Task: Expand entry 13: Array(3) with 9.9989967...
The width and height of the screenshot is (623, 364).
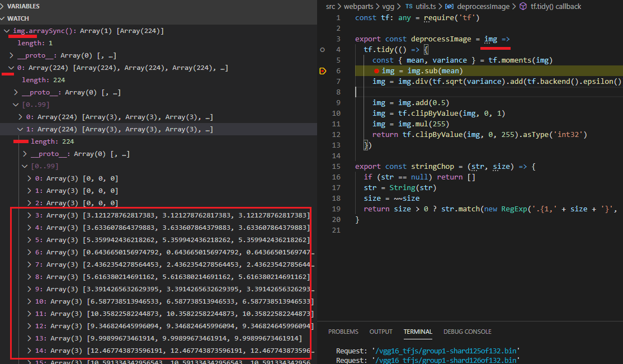Action: tap(30, 339)
